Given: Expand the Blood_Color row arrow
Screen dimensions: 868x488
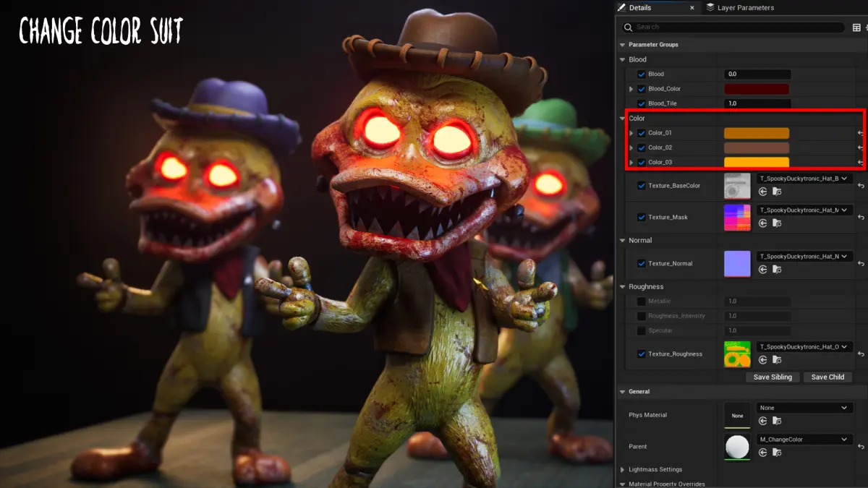Looking at the screenshot, I should click(631, 89).
